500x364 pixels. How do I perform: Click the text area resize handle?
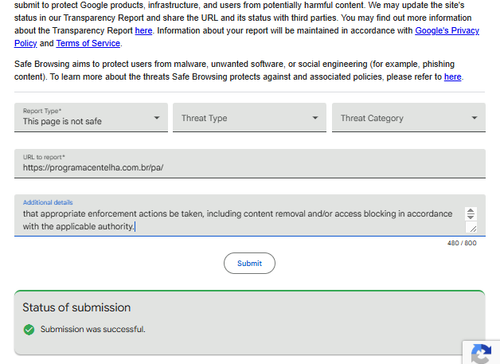click(473, 228)
